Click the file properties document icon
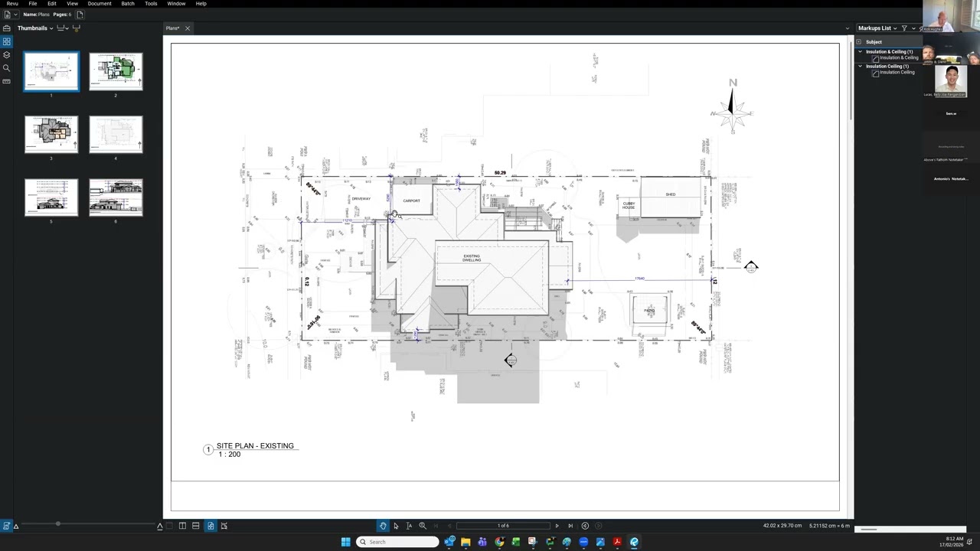Viewport: 980px width, 551px height. pos(7,15)
